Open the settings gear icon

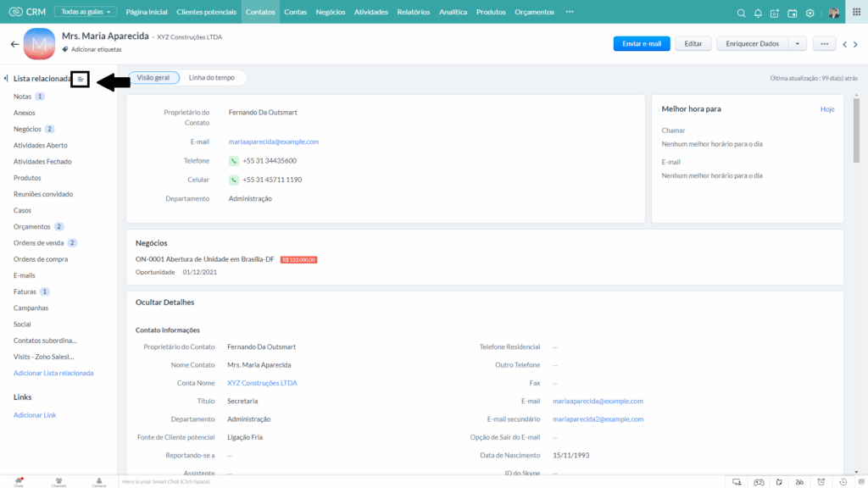pyautogui.click(x=810, y=13)
